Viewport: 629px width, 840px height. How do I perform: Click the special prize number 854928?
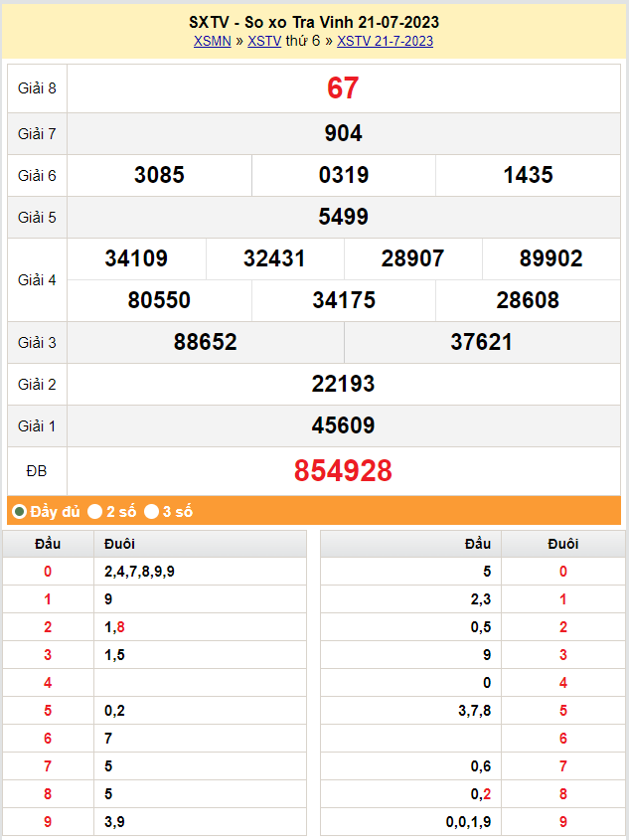pos(343,470)
